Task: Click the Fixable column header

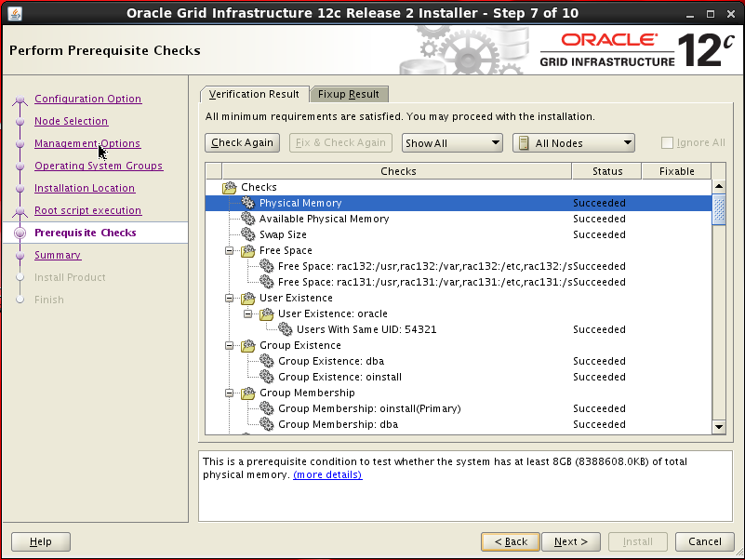Action: click(x=676, y=171)
